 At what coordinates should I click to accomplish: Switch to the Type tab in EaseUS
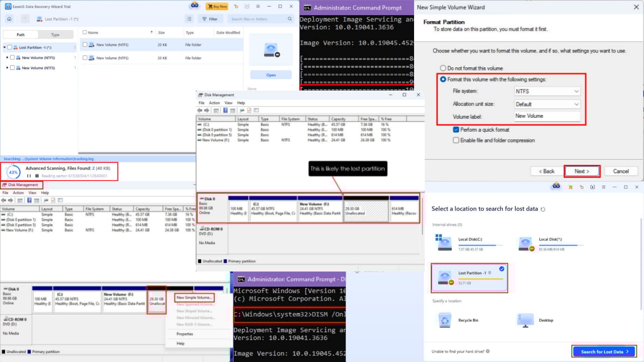pyautogui.click(x=55, y=35)
